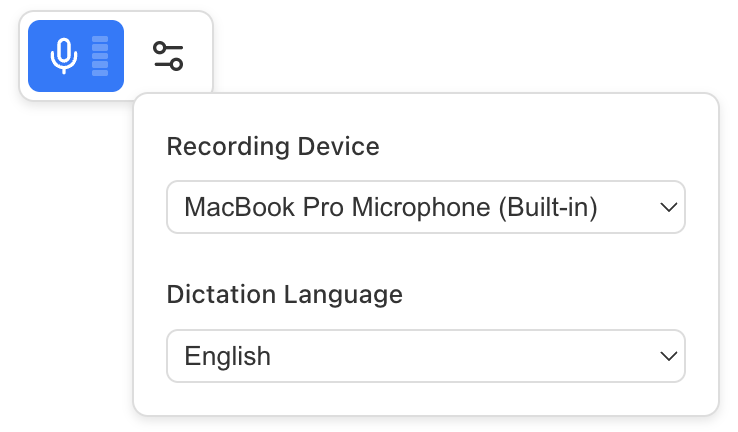Click the microphone icon to toggle dictation
Viewport: 738px width, 432px height.
(x=64, y=56)
